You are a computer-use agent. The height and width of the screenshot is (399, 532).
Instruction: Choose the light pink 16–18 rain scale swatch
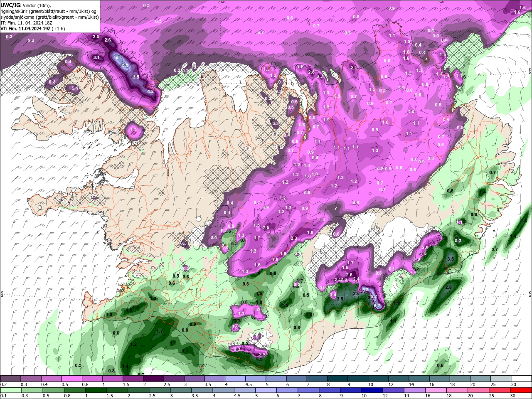pos(436,390)
